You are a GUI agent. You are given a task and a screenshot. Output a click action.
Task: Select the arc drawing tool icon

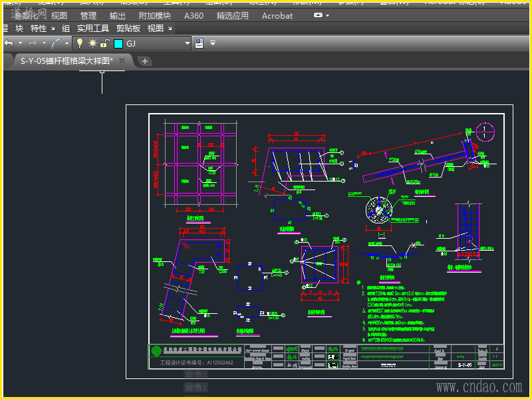pos(57,43)
